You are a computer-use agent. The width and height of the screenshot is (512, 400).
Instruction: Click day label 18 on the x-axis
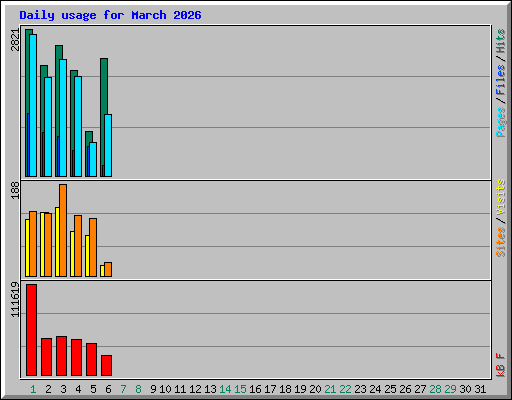[285, 389]
